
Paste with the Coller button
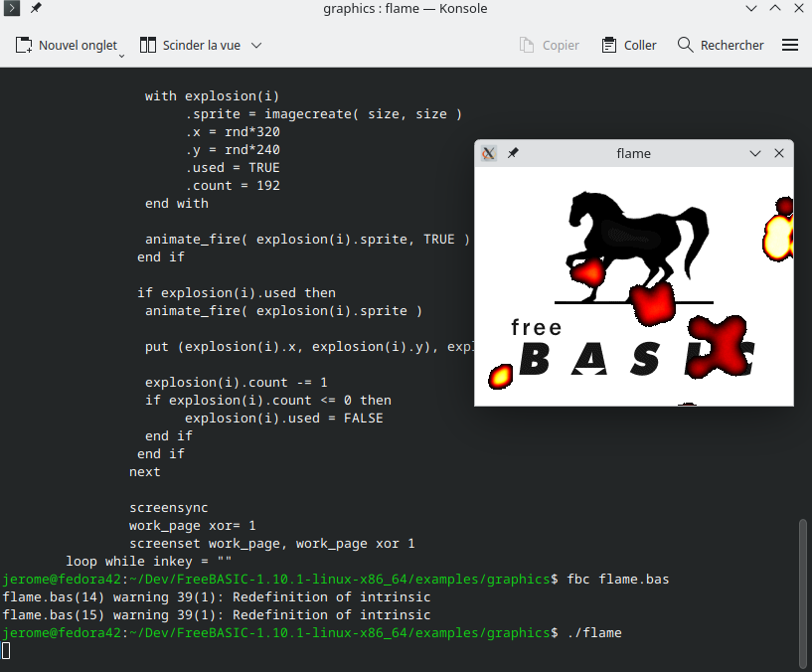pos(629,45)
